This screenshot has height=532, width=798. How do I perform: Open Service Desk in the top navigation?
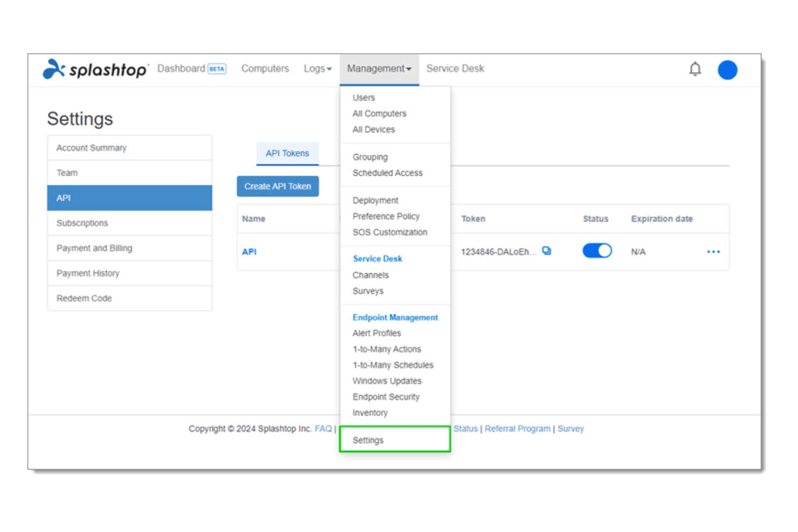coord(455,68)
